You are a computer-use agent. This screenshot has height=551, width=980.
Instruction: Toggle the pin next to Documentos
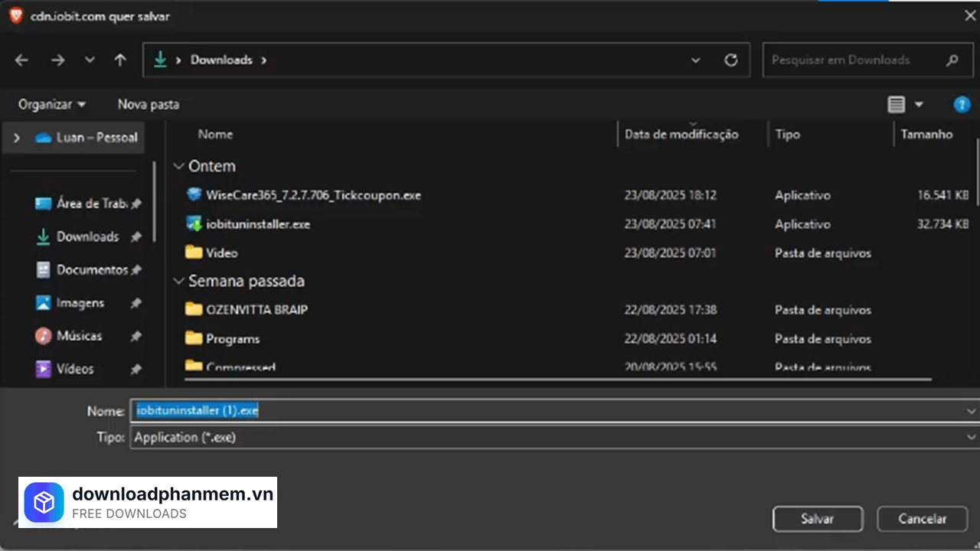click(x=136, y=269)
